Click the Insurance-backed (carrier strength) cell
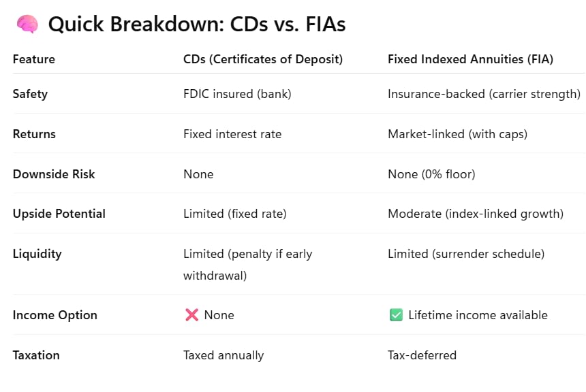Screen dimensions: 586x392 [484, 94]
